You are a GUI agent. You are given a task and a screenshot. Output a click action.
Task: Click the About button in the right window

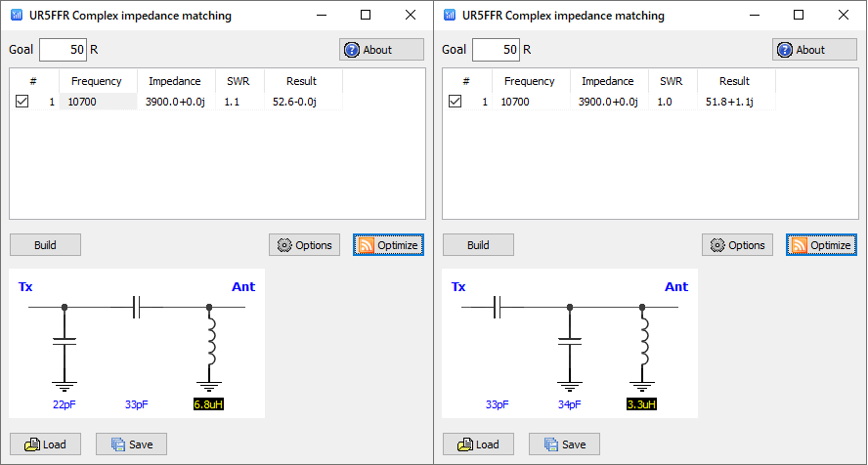(x=814, y=50)
